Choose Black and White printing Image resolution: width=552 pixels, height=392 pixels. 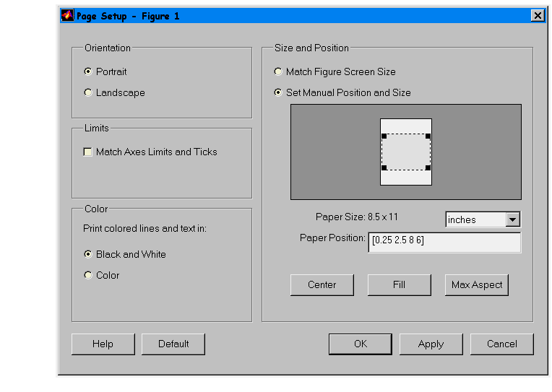(88, 254)
